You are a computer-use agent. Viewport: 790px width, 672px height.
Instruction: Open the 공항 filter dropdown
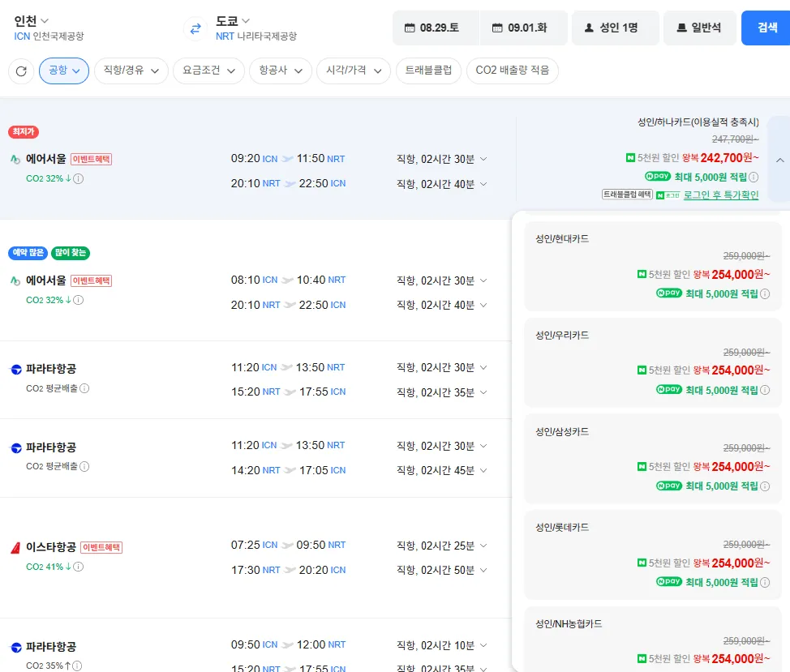pyautogui.click(x=64, y=71)
